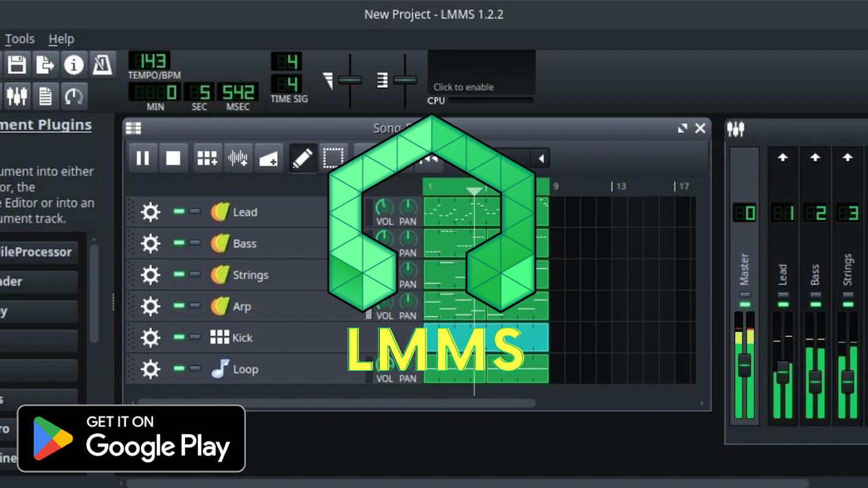Pause playback in the Song Editor

click(x=143, y=159)
